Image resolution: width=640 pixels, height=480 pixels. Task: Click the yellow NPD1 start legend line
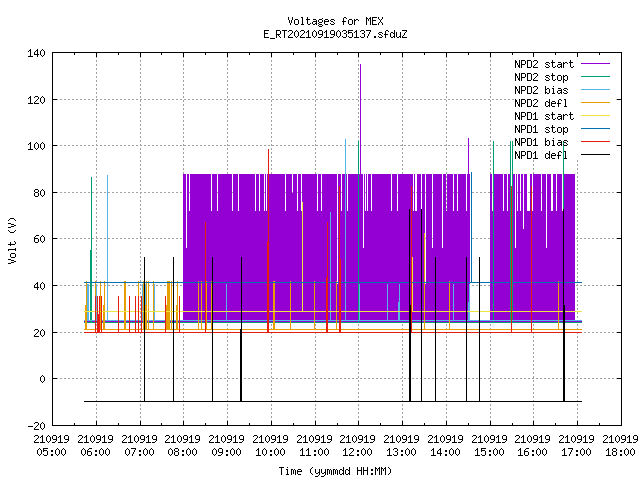595,116
